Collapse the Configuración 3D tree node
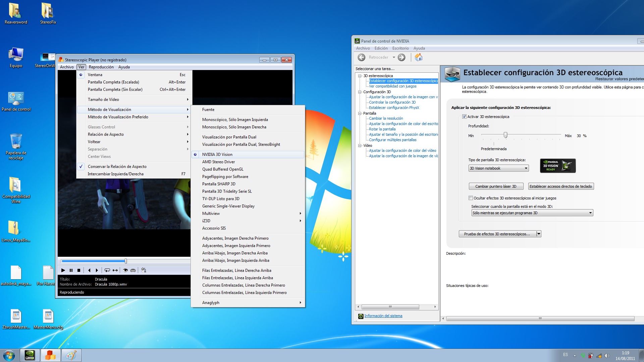 pyautogui.click(x=360, y=92)
